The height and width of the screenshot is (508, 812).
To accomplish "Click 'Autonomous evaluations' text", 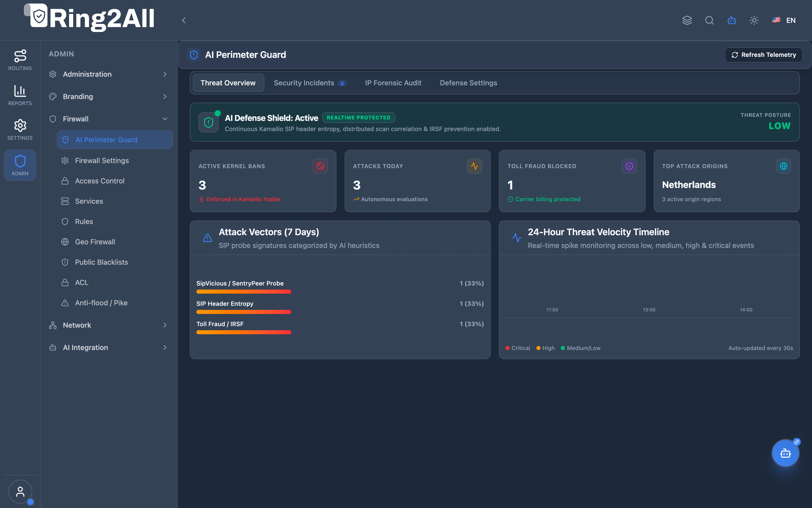I will 394,199.
